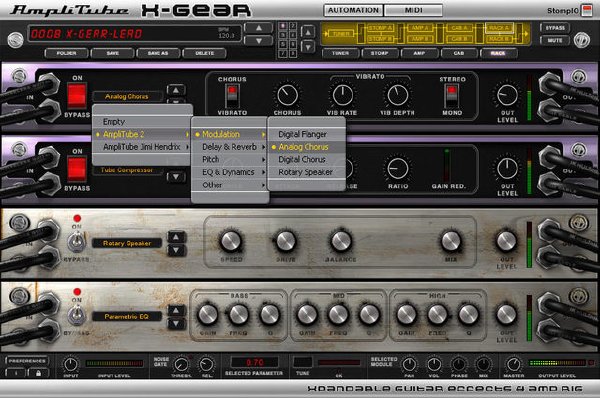The width and height of the screenshot is (600, 398).
Task: Click the SAVE AS preset button
Action: (x=158, y=53)
